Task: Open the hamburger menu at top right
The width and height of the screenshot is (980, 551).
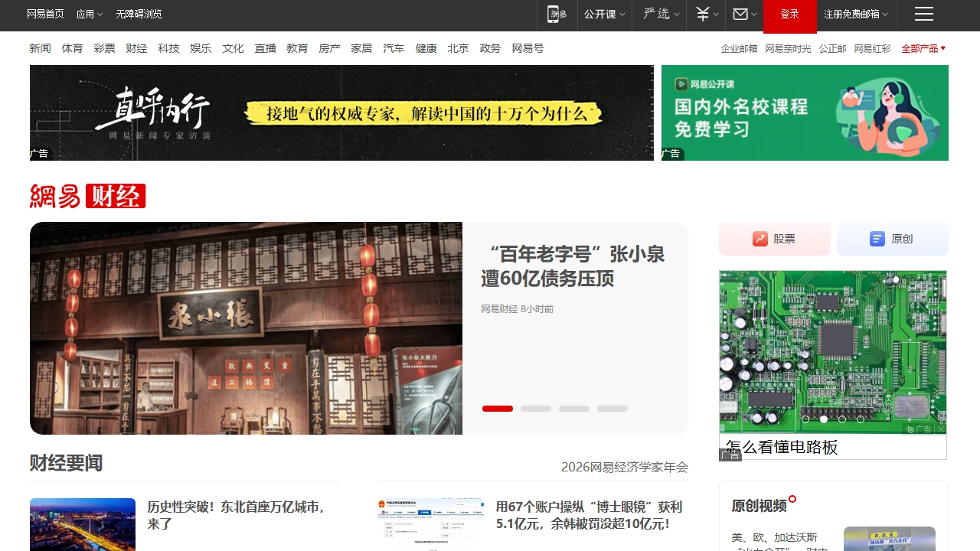Action: (x=923, y=14)
